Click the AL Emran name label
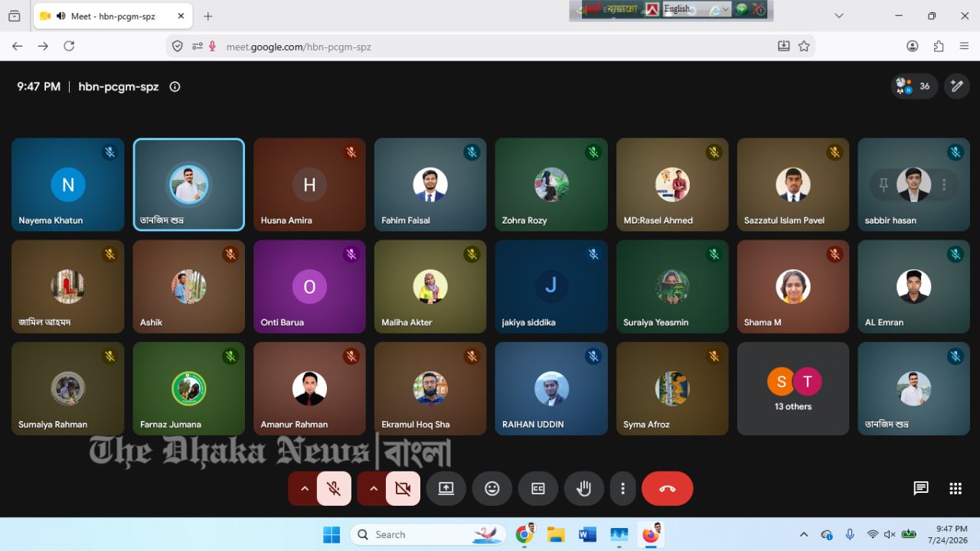 tap(884, 322)
